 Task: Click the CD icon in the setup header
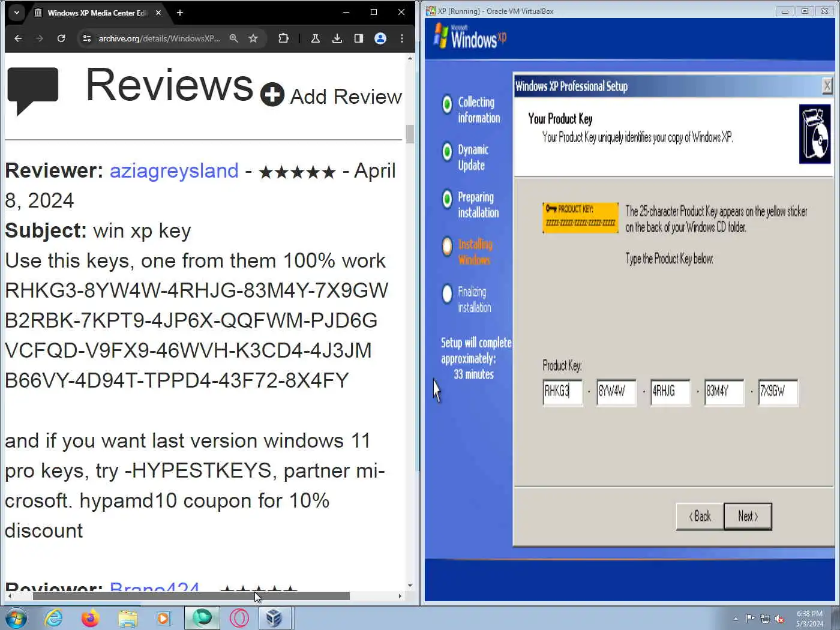[815, 134]
